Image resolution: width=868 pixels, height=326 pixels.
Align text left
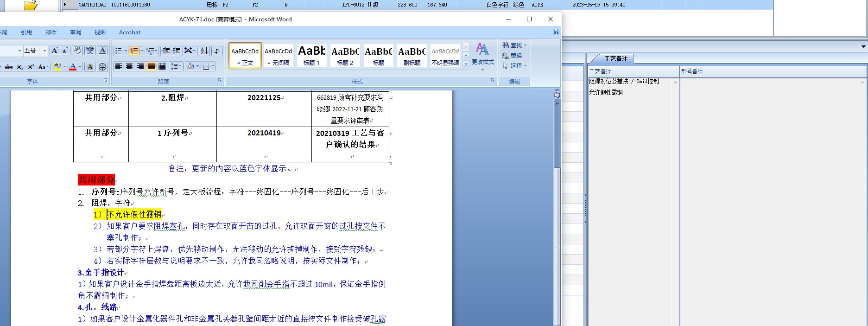coord(119,67)
